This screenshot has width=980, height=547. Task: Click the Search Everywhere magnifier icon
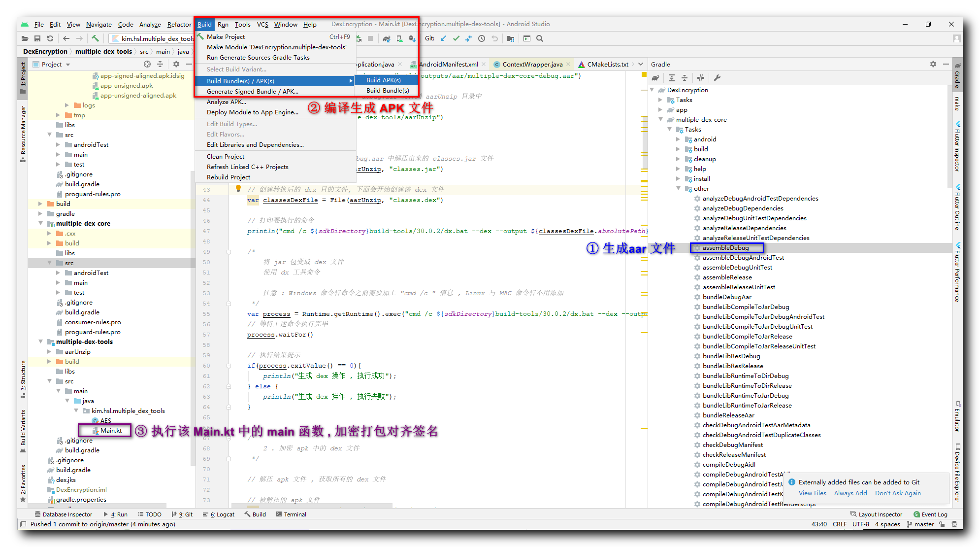(540, 38)
